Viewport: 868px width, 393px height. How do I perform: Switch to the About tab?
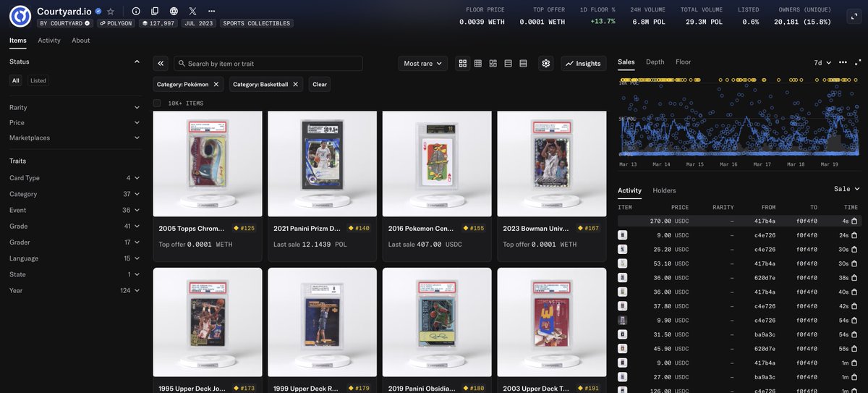(x=81, y=41)
